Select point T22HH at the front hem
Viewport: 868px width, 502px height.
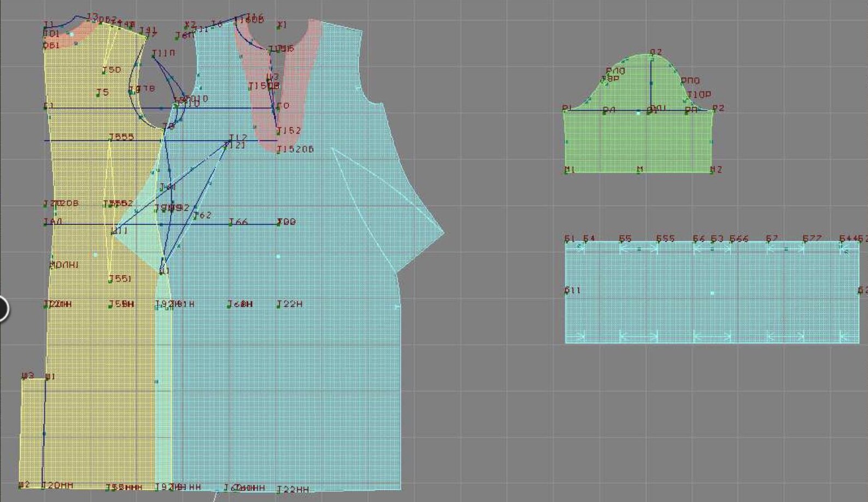pos(292,489)
